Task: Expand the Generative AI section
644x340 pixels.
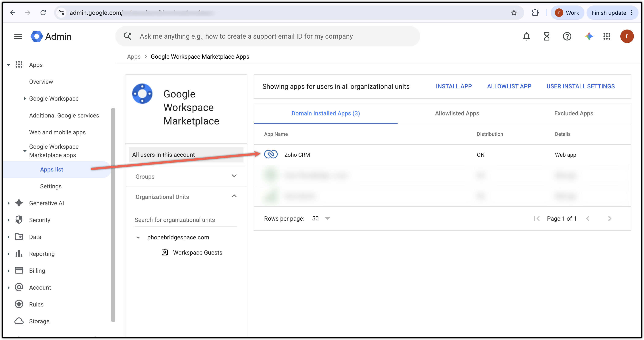Action: [x=8, y=203]
